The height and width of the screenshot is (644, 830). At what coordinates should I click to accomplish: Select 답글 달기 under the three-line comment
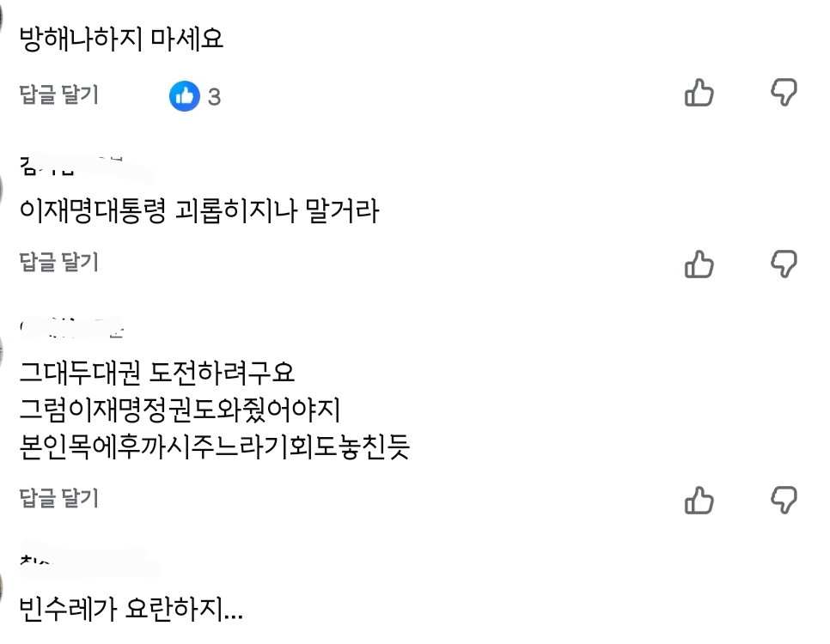click(58, 498)
